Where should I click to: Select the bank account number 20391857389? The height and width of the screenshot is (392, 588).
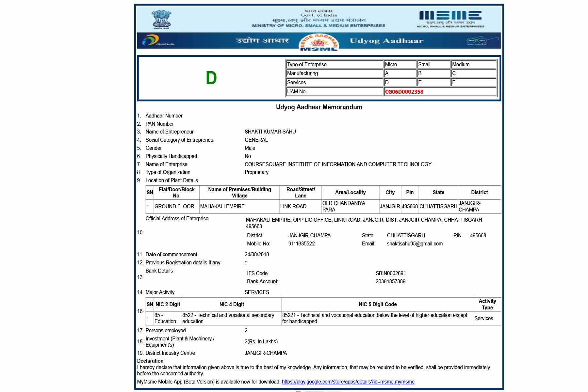390,281
